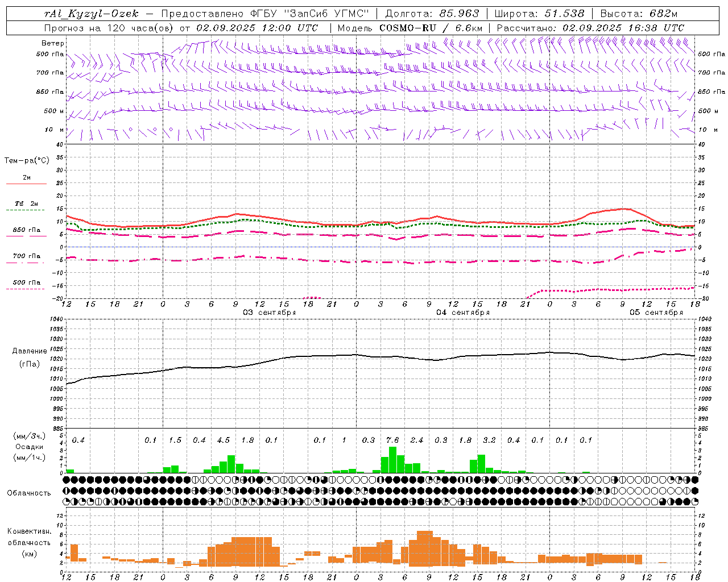Click the solid line sample under the 2м legend
728x582 pixels.
point(26,184)
